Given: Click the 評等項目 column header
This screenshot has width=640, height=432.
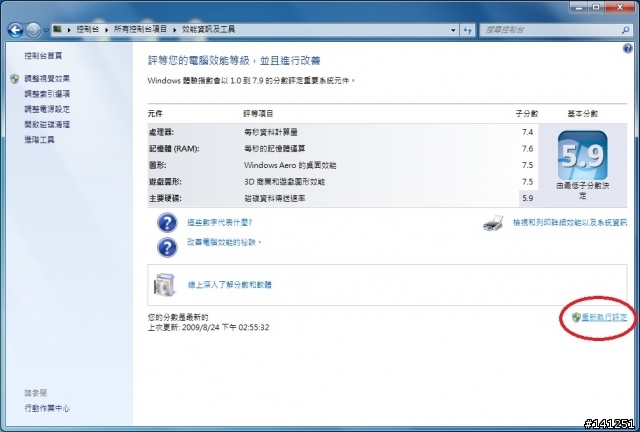Looking at the screenshot, I should coord(258,114).
